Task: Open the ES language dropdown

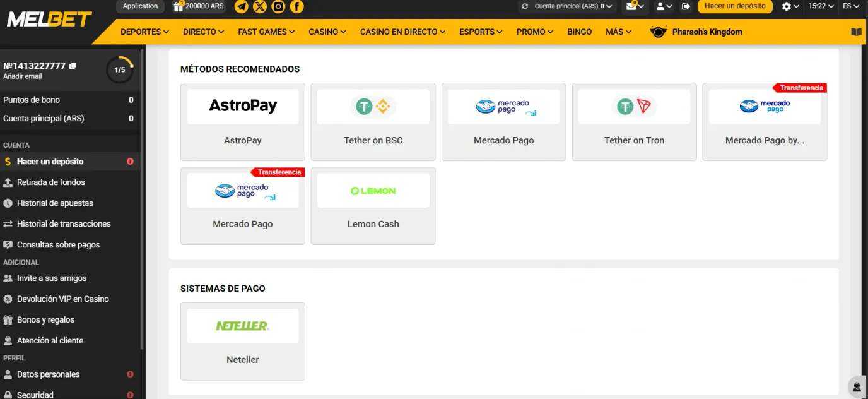Action: [x=851, y=6]
